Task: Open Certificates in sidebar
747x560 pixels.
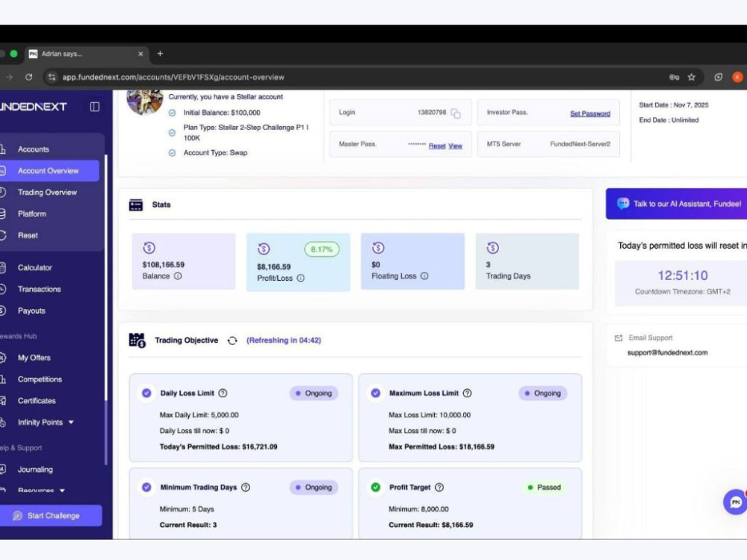Action: click(x=37, y=401)
